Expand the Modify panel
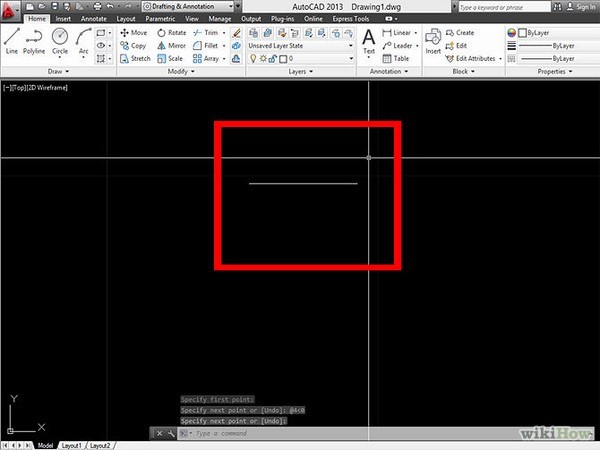 (x=181, y=72)
